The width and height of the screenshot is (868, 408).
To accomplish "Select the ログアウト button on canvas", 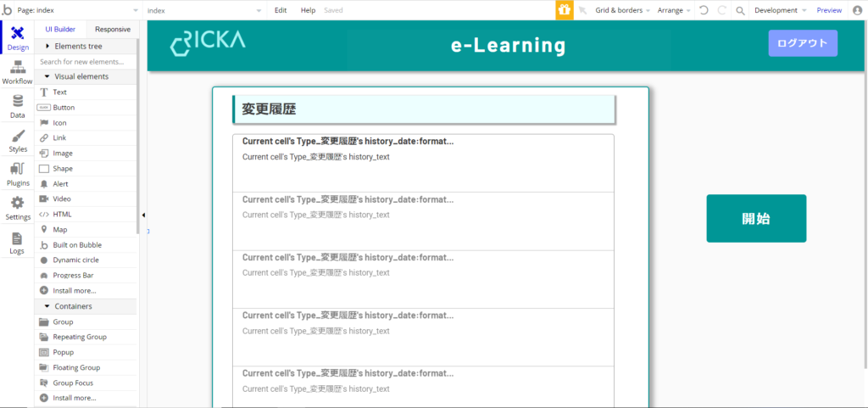I will click(803, 43).
